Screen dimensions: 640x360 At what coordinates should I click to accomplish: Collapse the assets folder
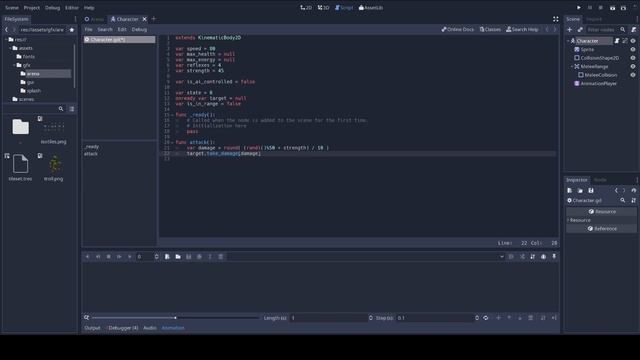coord(10,48)
